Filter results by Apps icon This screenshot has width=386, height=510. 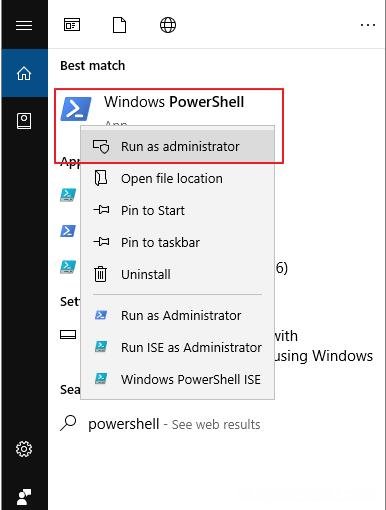(72, 25)
